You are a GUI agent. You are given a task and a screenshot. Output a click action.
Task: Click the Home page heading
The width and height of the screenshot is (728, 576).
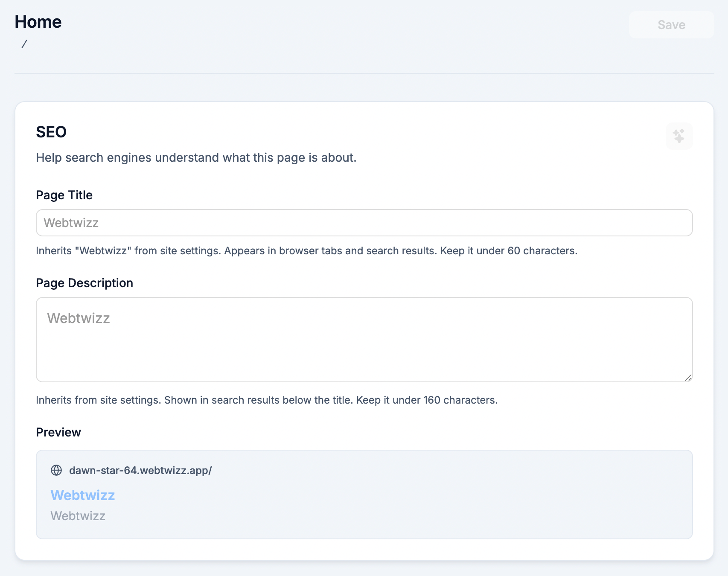[x=38, y=22]
